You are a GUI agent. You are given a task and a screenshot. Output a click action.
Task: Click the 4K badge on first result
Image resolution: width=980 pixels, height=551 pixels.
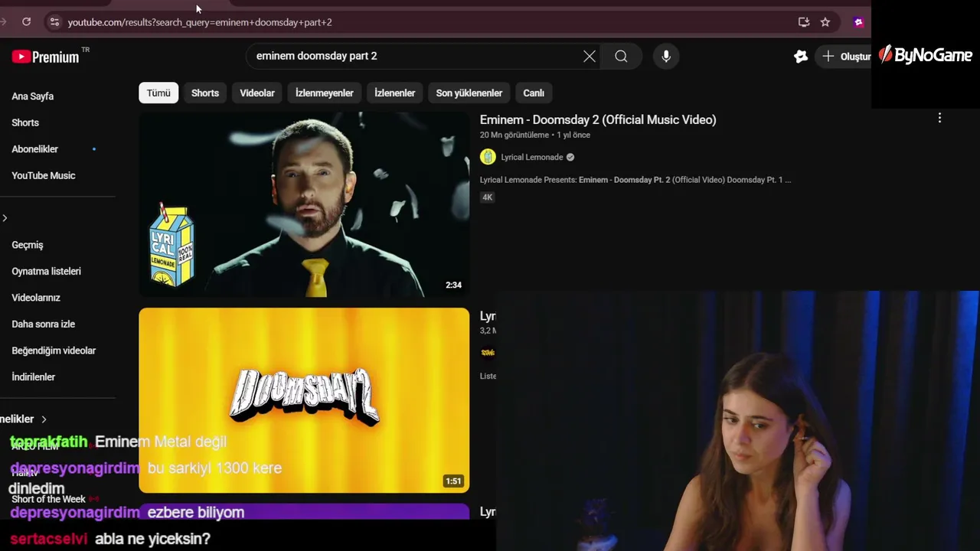487,197
